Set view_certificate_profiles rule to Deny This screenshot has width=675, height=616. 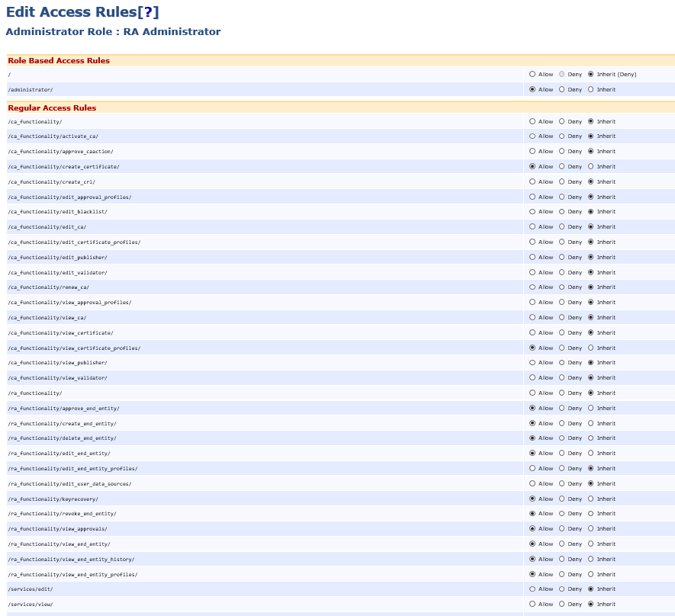[x=562, y=348]
